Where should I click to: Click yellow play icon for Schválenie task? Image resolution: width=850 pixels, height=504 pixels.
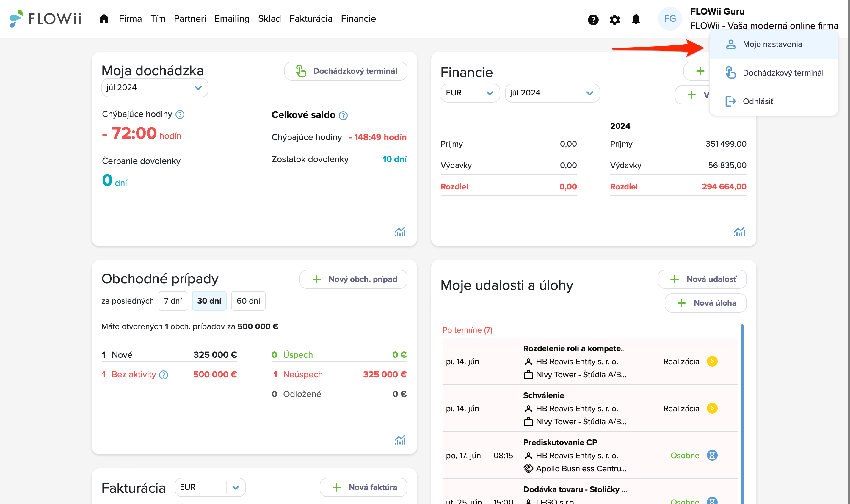click(x=712, y=408)
